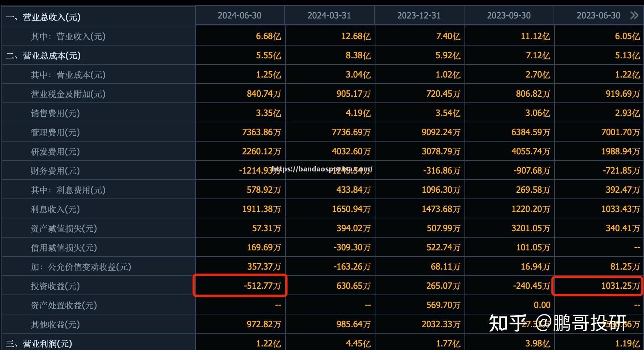Click row label 营业税金及附加(元)
The image size is (644, 350).
[x=68, y=94]
